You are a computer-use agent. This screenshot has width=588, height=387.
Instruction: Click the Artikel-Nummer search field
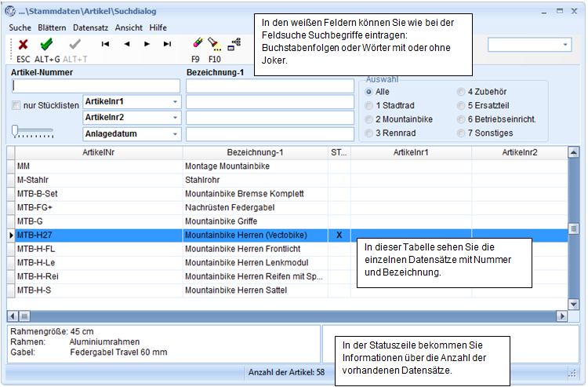[96, 86]
